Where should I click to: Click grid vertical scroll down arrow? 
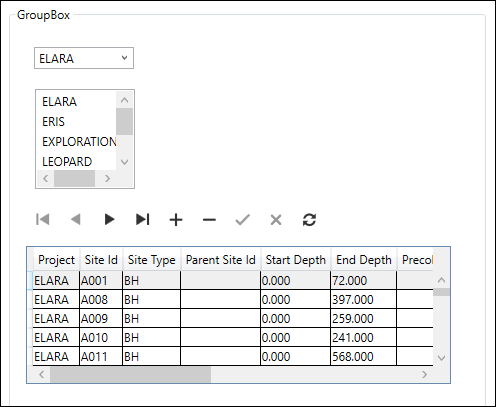point(441,358)
